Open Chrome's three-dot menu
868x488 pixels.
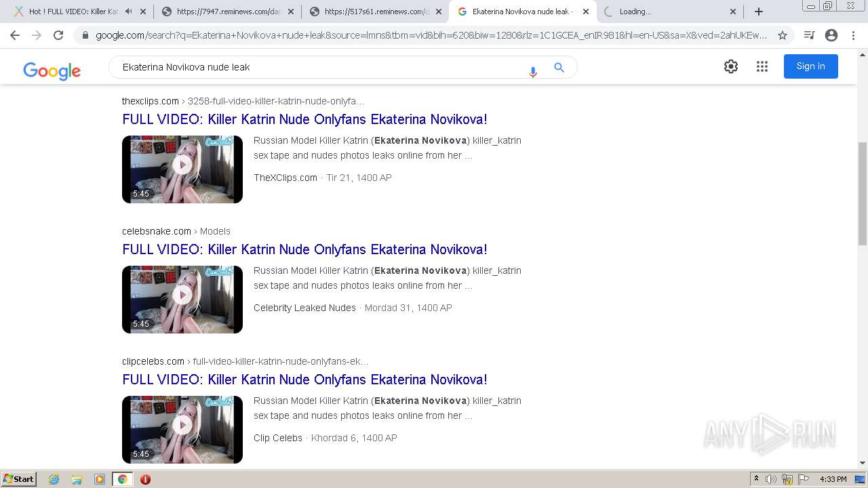click(x=854, y=35)
